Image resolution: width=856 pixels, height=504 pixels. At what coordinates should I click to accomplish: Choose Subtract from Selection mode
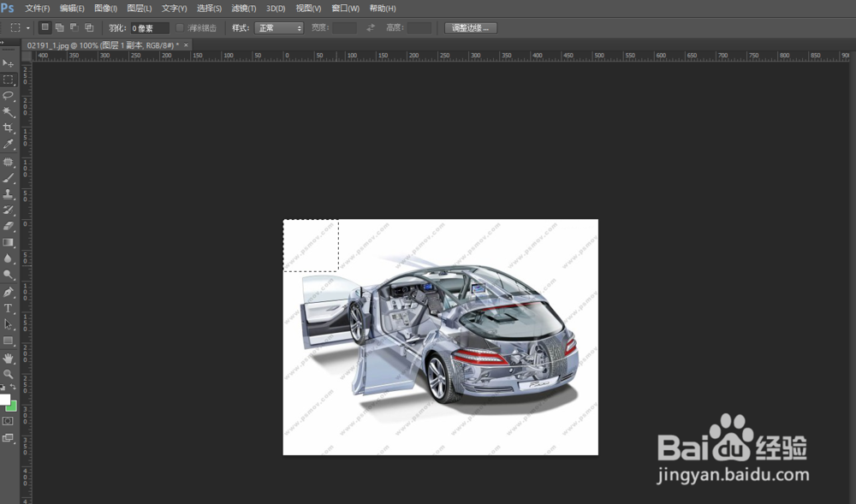(x=74, y=27)
